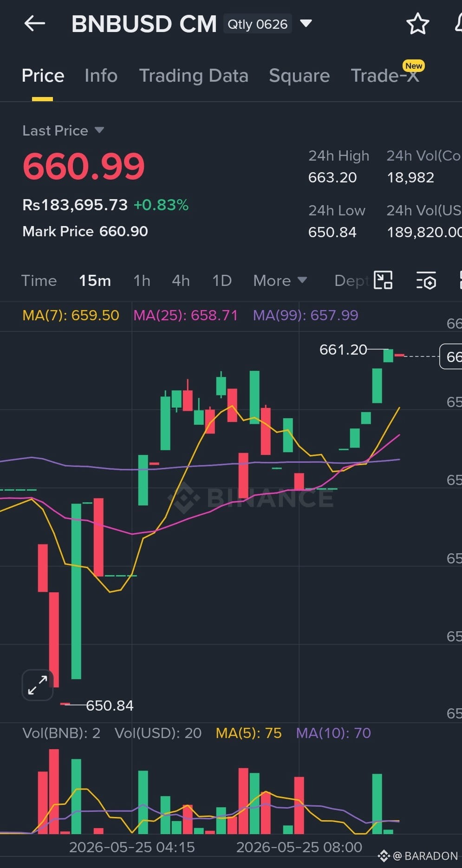Switch to the Price tab
Image resolution: width=462 pixels, height=868 pixels.
(43, 76)
